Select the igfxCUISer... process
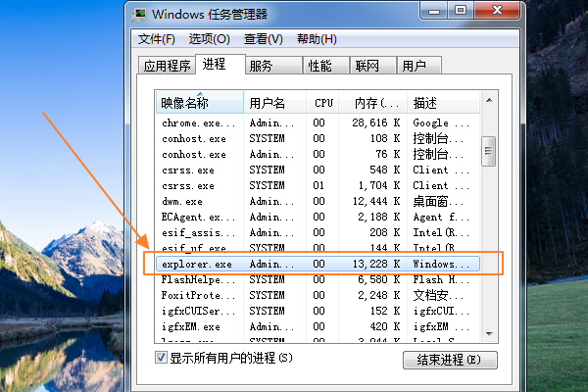The image size is (588, 392). (x=318, y=312)
